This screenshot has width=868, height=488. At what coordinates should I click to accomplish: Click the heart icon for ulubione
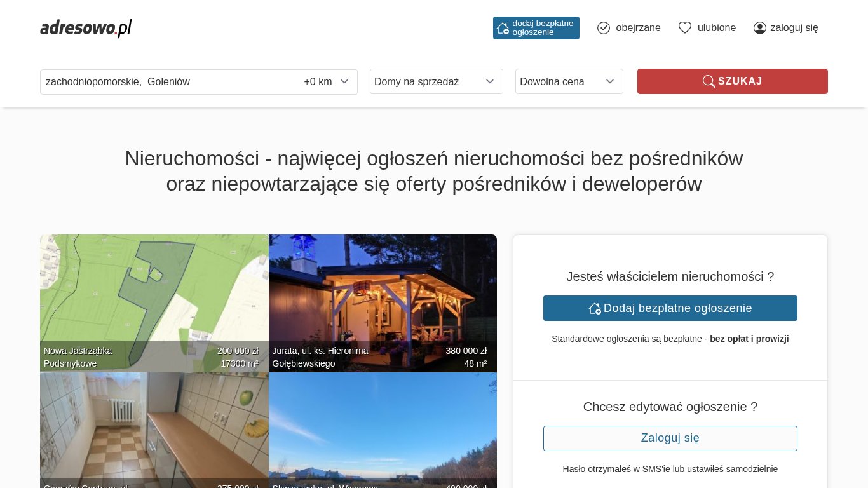(684, 28)
